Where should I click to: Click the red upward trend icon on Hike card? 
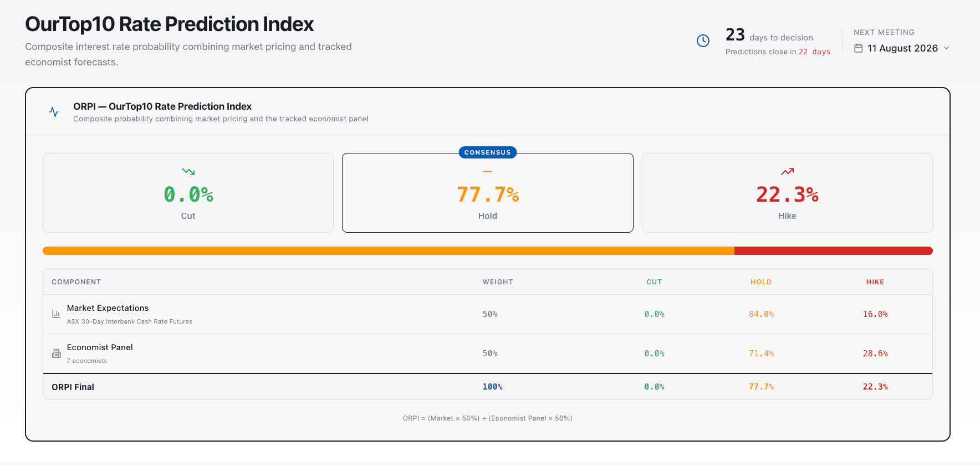[x=787, y=172]
